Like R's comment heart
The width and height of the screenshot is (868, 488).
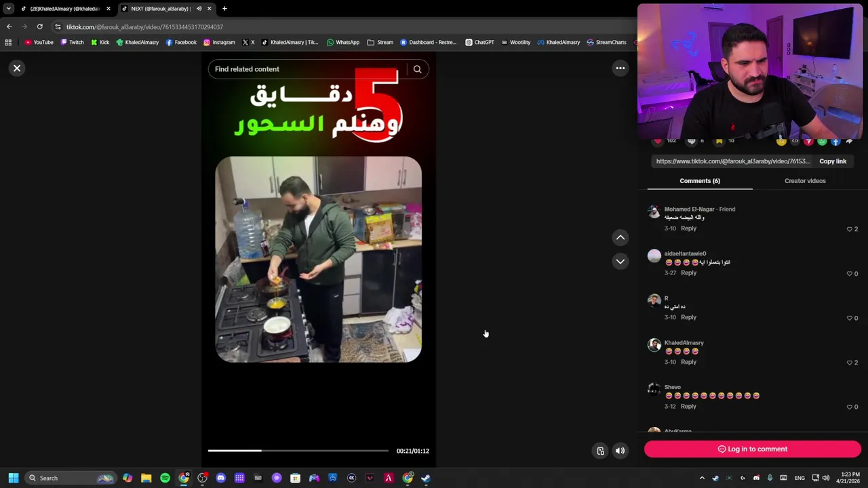(850, 318)
